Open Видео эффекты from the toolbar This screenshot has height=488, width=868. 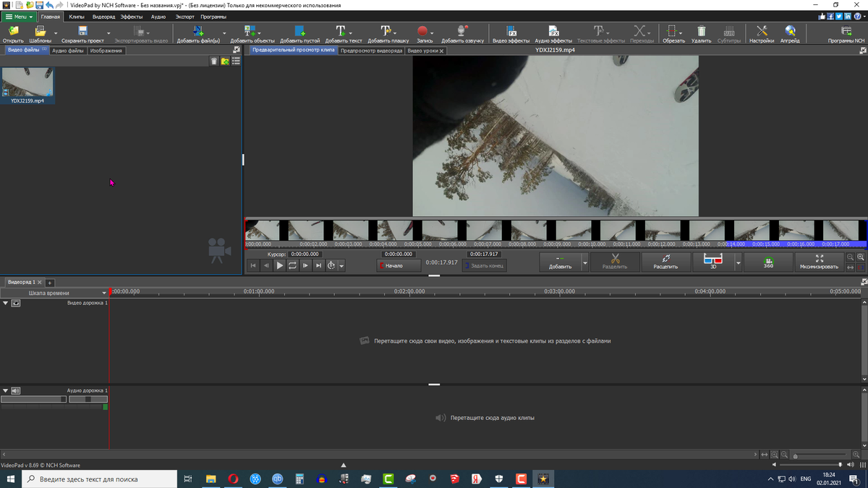point(511,33)
